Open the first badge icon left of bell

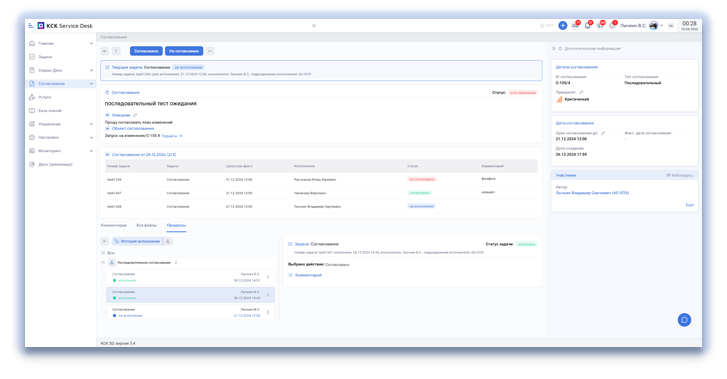575,26
